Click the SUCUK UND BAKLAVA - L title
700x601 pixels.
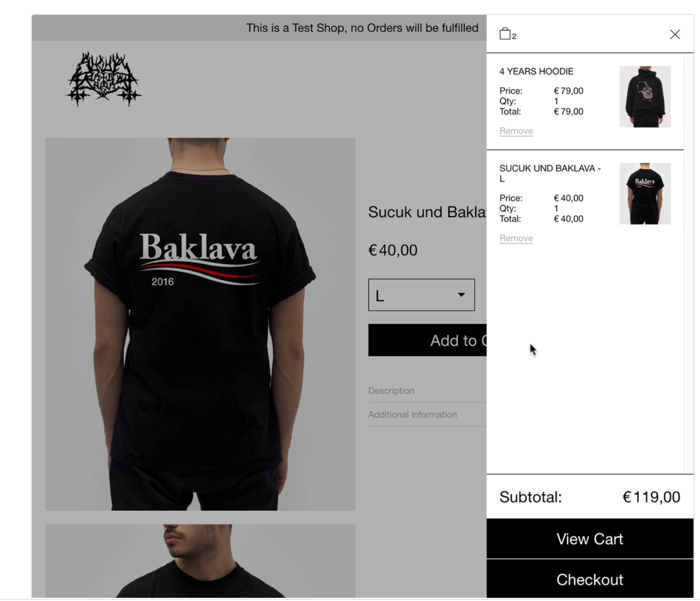pos(550,173)
